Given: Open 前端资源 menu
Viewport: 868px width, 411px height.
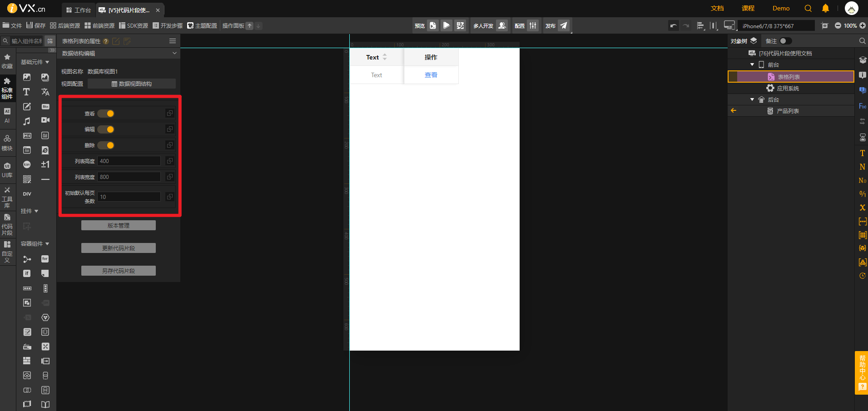Looking at the screenshot, I should click(99, 26).
